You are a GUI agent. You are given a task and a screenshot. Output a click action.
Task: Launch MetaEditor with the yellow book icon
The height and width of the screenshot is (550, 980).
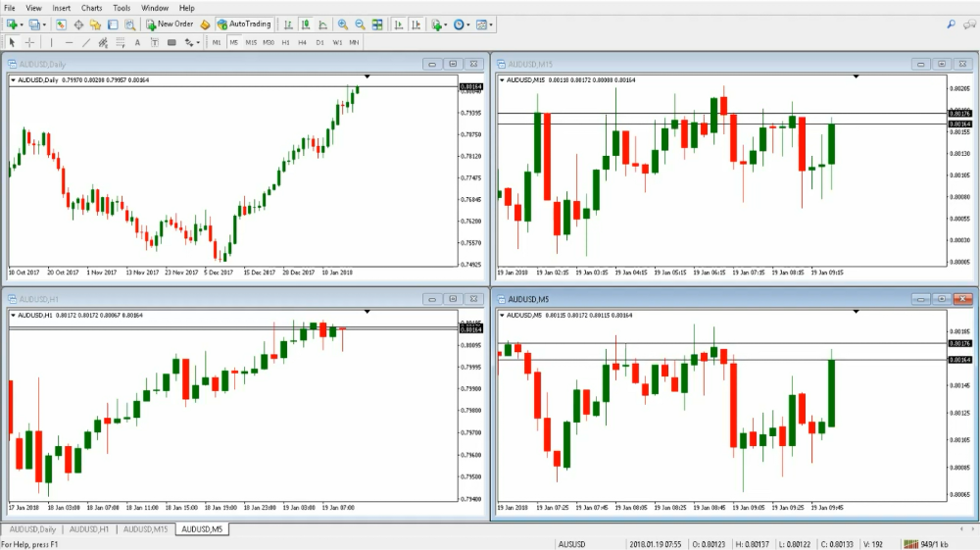[x=205, y=25]
